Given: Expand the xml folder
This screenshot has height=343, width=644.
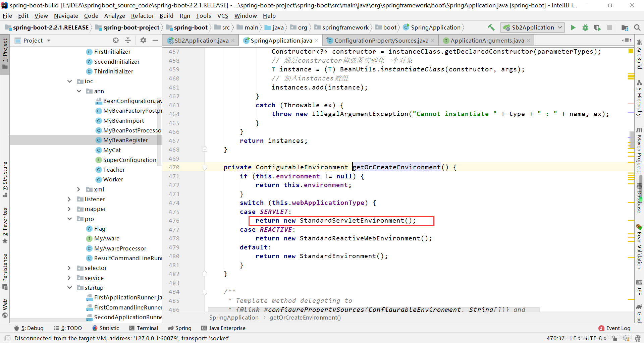Looking at the screenshot, I should coord(79,189).
